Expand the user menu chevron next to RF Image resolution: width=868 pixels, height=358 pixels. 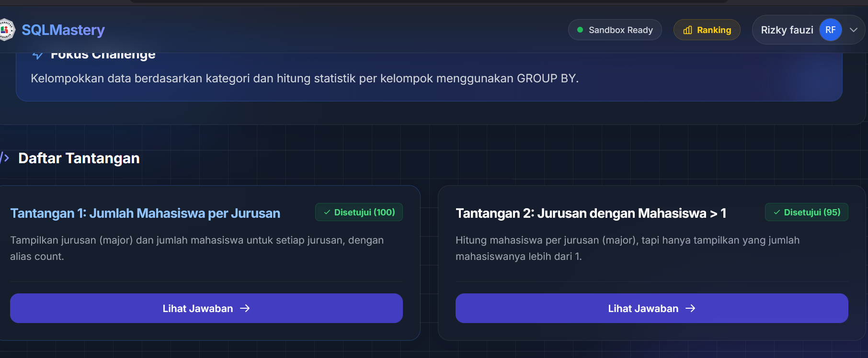click(x=854, y=30)
